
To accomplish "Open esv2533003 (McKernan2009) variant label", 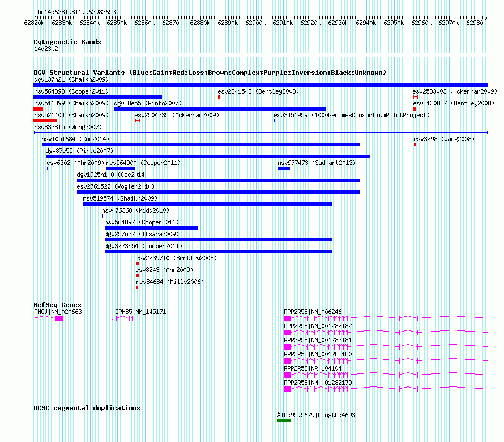I will pos(455,91).
